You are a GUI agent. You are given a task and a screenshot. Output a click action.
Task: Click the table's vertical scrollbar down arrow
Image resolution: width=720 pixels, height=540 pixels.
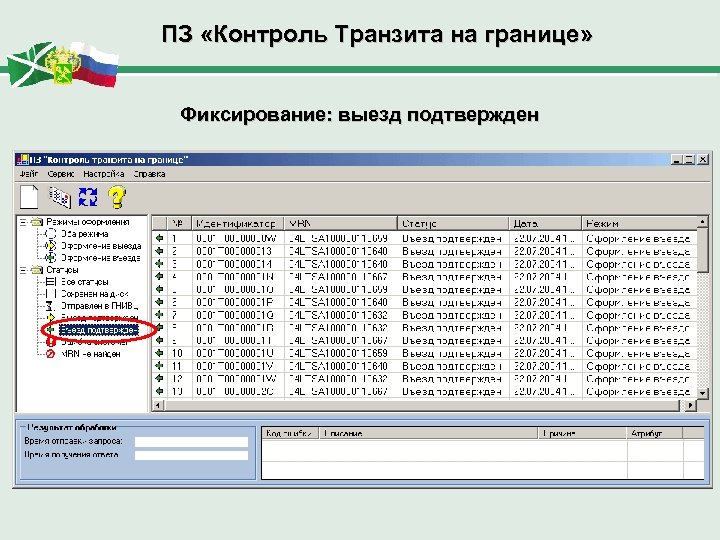pos(703,393)
